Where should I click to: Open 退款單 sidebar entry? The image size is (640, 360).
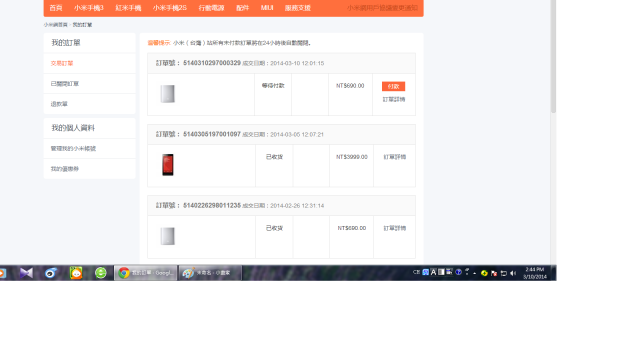coord(59,104)
